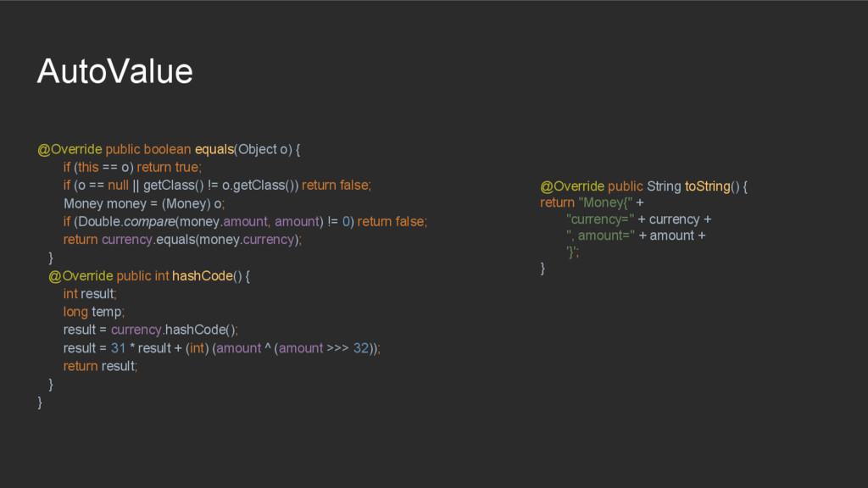
Task: Select the 'Money money = (Money) o;' line
Action: click(x=144, y=204)
